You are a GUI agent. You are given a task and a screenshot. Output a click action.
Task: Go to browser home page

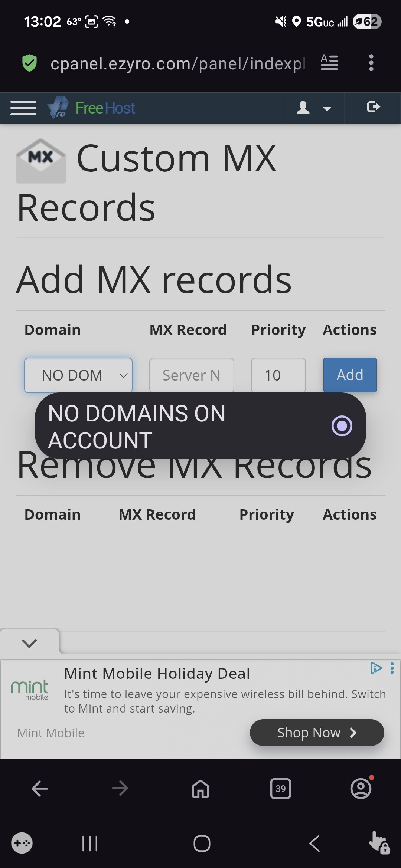click(x=200, y=789)
